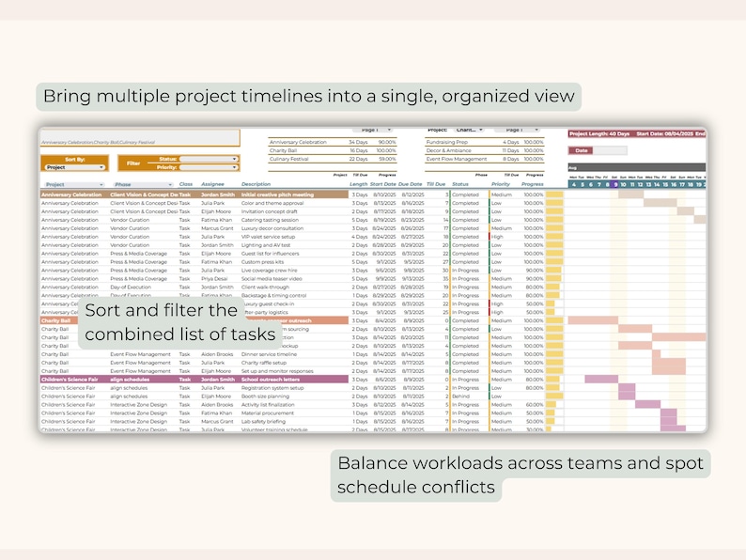Select the highlighted day 9 in timeline
Viewport: 746px width, 560px height.
(615, 184)
